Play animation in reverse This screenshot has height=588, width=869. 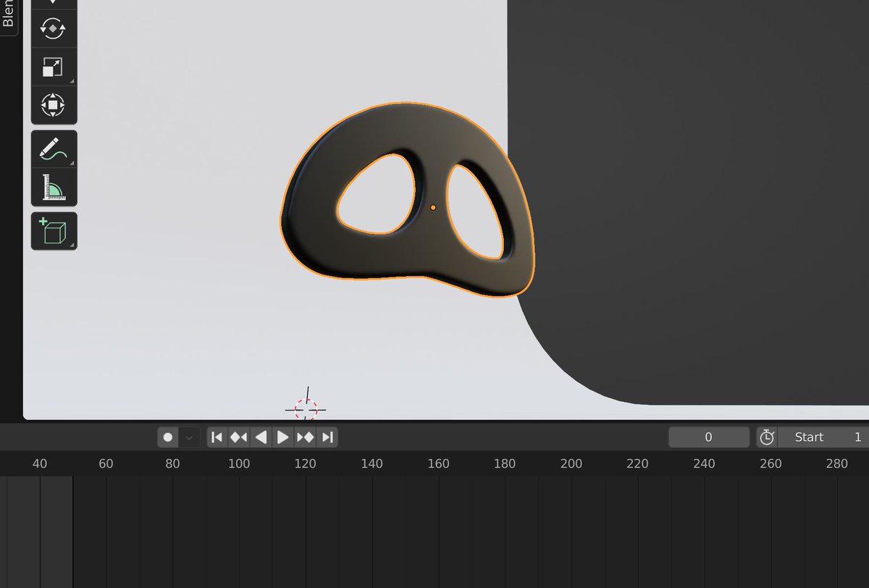261,437
